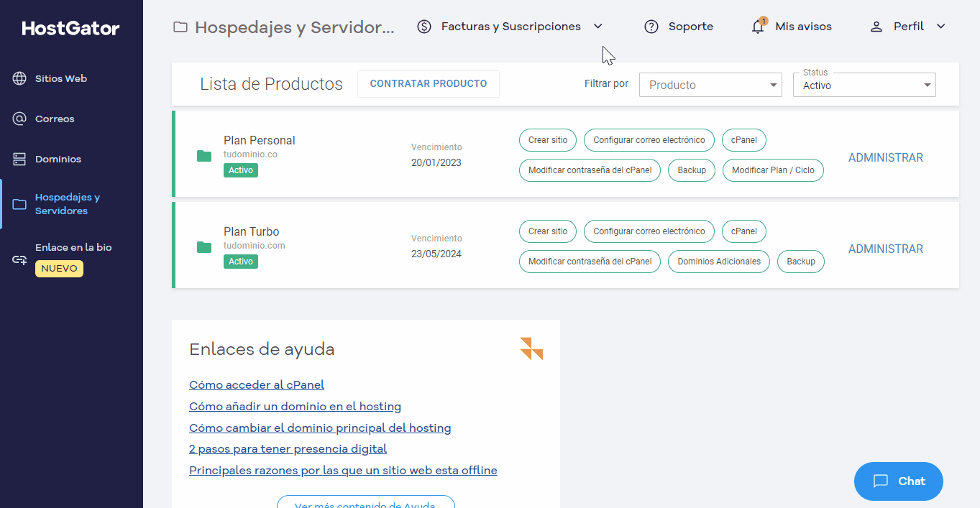Open cPanel for Plan Personal
980x508 pixels.
[744, 140]
